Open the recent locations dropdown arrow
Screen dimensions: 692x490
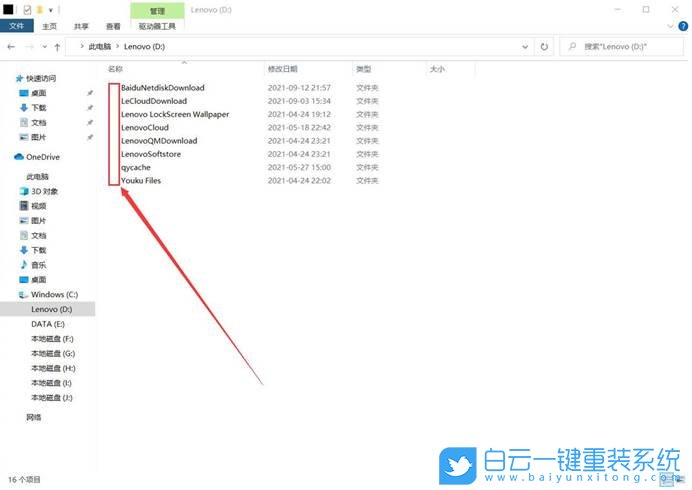pos(45,46)
